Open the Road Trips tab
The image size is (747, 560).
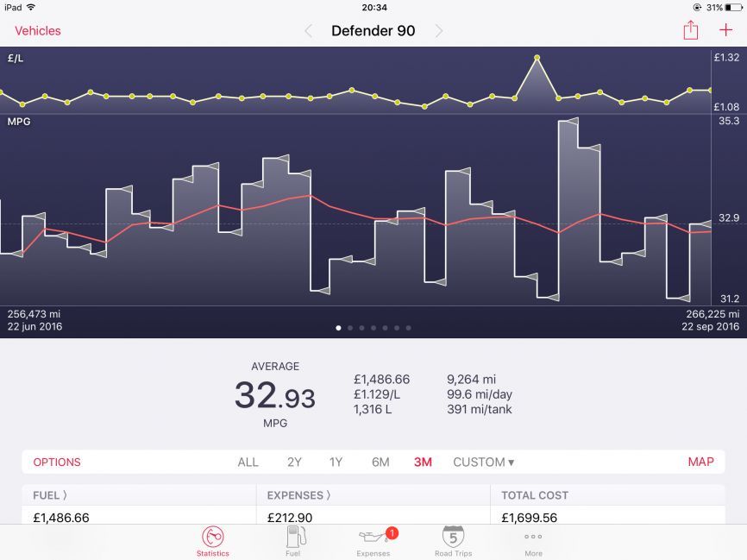click(x=453, y=542)
